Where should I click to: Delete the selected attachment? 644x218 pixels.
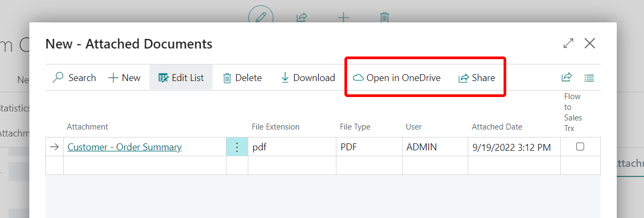pos(242,78)
